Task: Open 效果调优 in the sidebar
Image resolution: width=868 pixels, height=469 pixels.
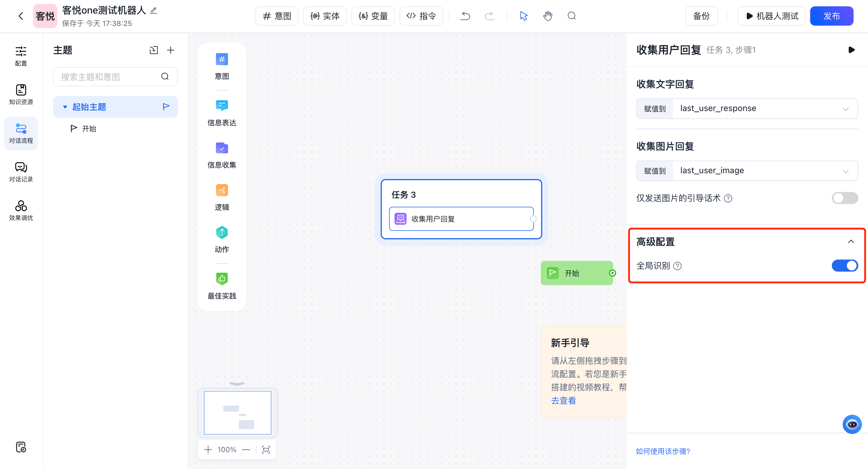Action: tap(21, 210)
